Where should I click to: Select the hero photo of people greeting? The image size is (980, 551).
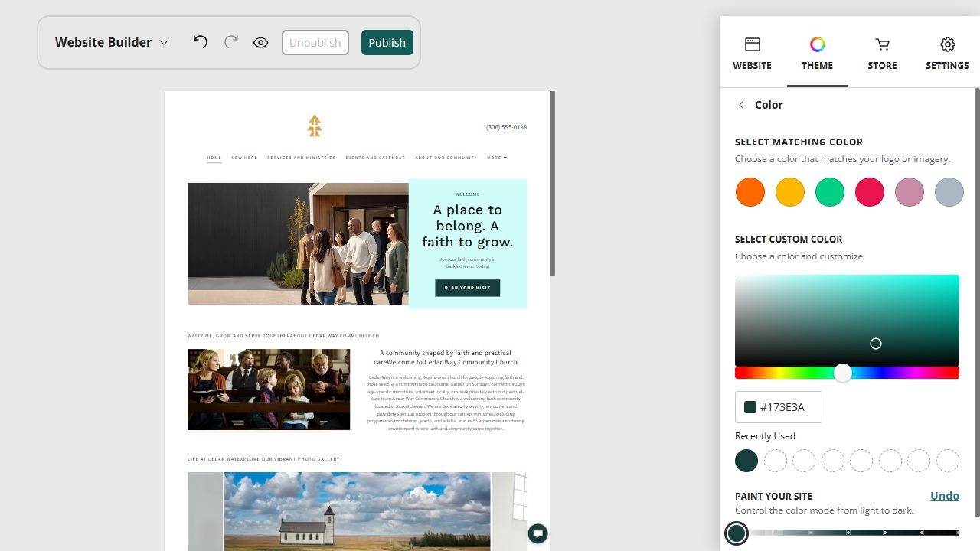[x=298, y=243]
